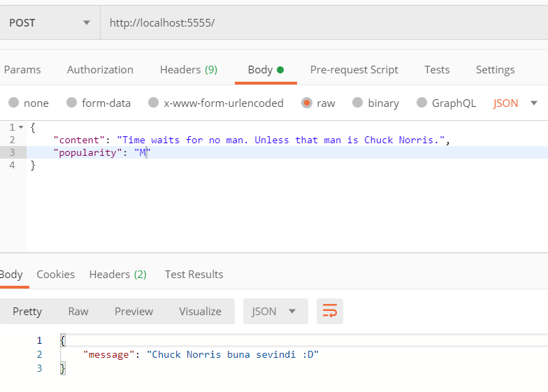Select the raw body type radio button

[x=307, y=103]
